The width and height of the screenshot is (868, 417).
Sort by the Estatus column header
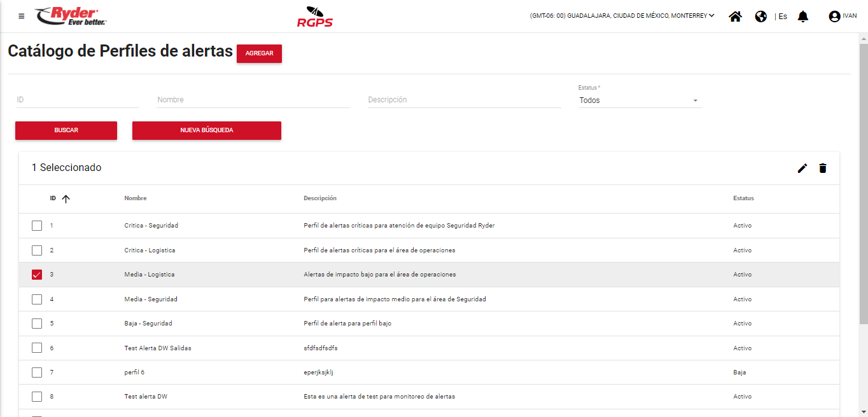point(743,198)
